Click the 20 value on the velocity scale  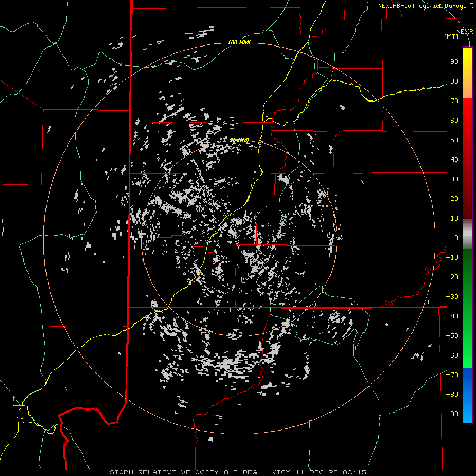(x=454, y=198)
